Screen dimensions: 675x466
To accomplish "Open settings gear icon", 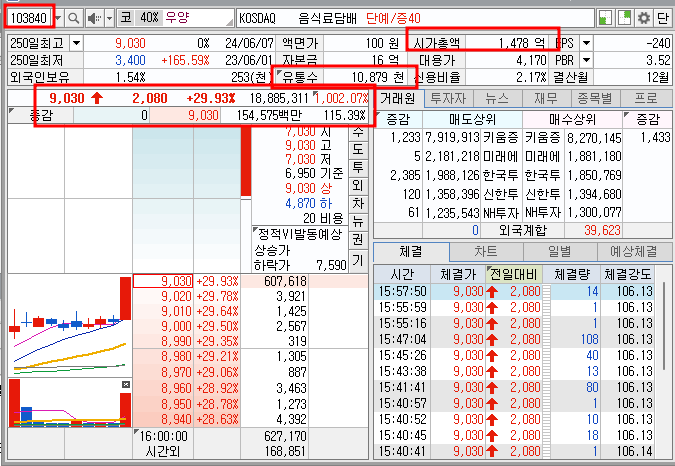I will coord(644,18).
